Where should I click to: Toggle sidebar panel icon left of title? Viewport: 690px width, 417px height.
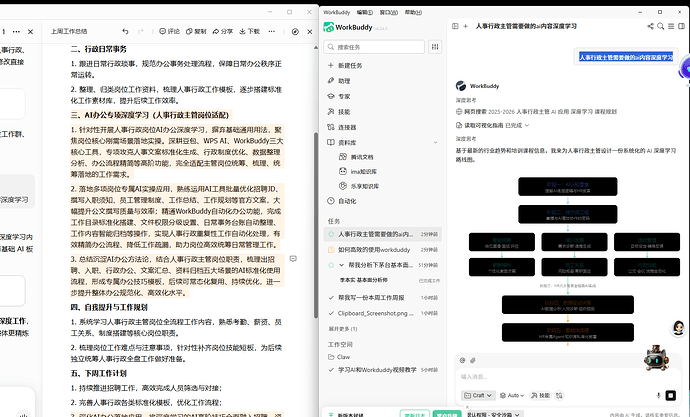455,26
